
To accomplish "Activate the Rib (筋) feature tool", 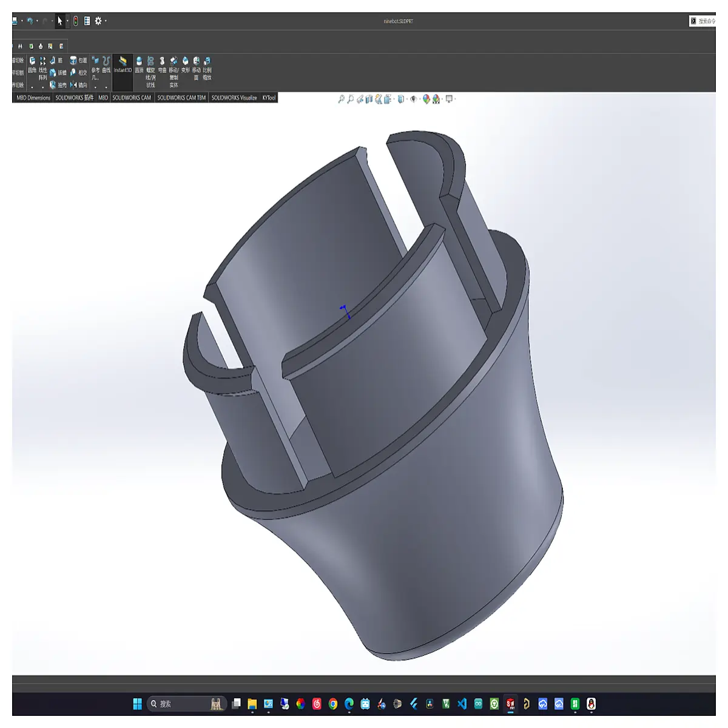I will (56, 61).
